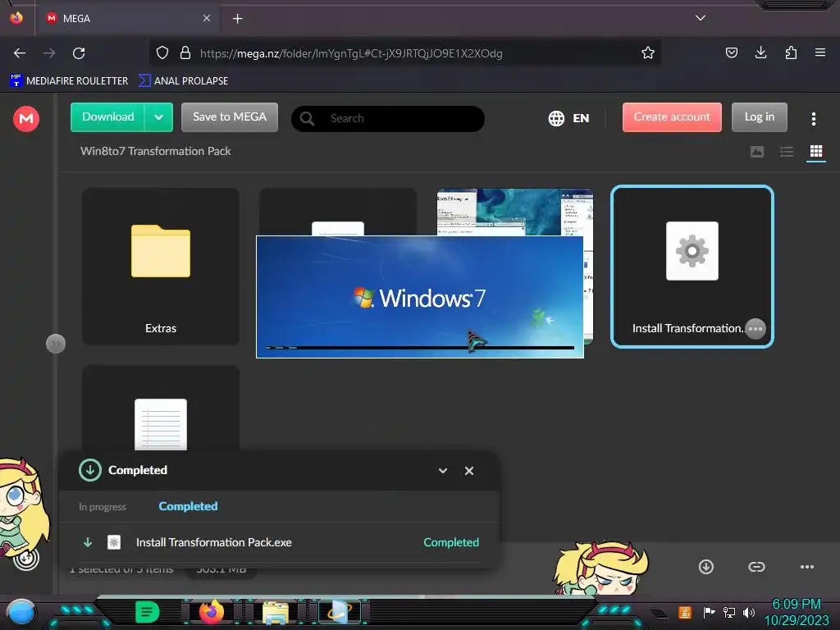
Task: Click the Search input field
Action: [x=388, y=118]
